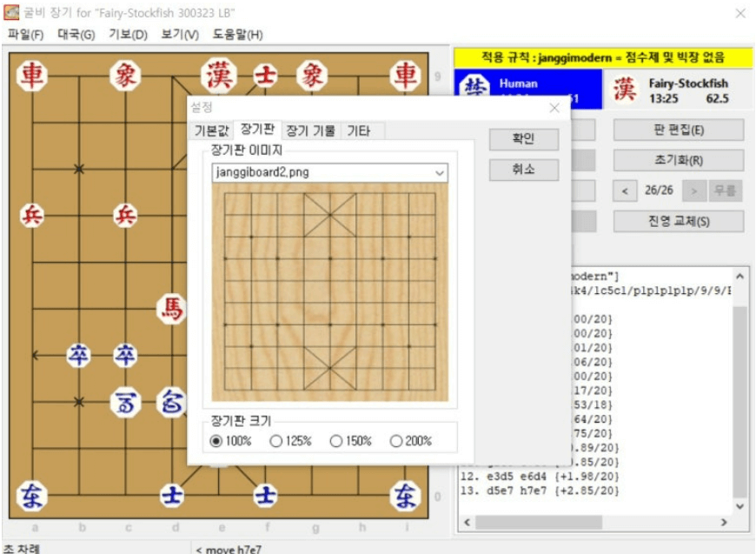Image resolution: width=756 pixels, height=554 pixels.
Task: Click the move list scroll-up arrow
Action: click(739, 277)
